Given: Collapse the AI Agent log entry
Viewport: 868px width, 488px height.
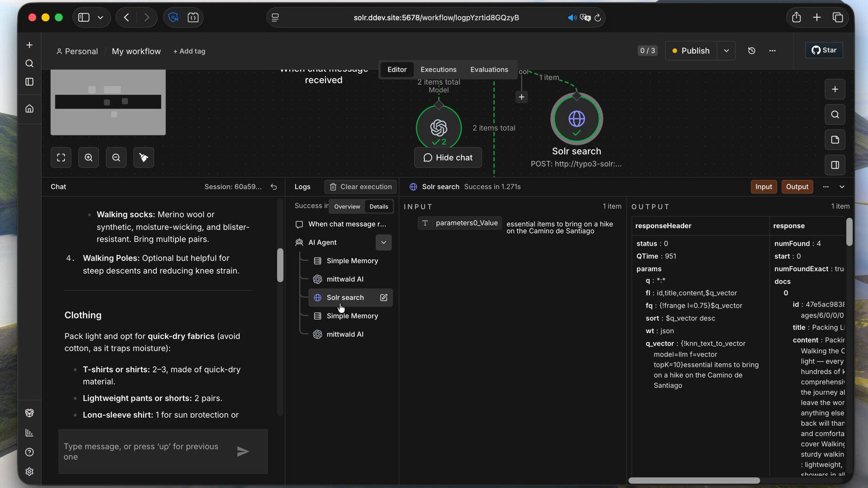Looking at the screenshot, I should [x=384, y=243].
